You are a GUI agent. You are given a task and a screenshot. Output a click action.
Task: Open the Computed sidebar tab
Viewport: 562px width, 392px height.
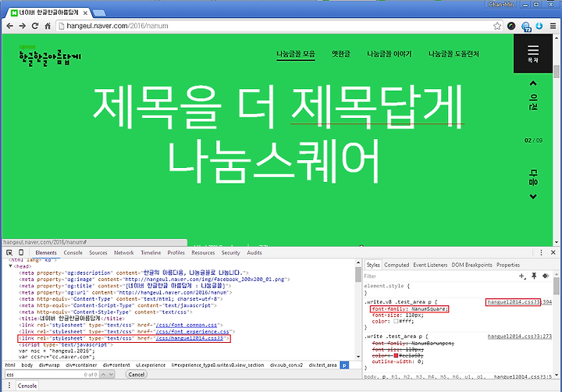click(x=397, y=265)
